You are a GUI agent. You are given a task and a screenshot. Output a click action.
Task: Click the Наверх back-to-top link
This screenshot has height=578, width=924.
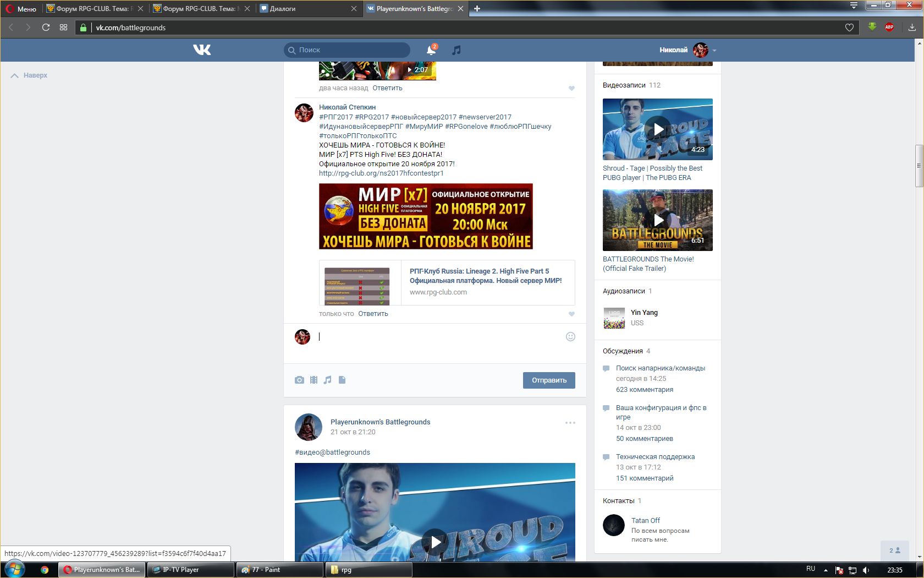click(29, 75)
